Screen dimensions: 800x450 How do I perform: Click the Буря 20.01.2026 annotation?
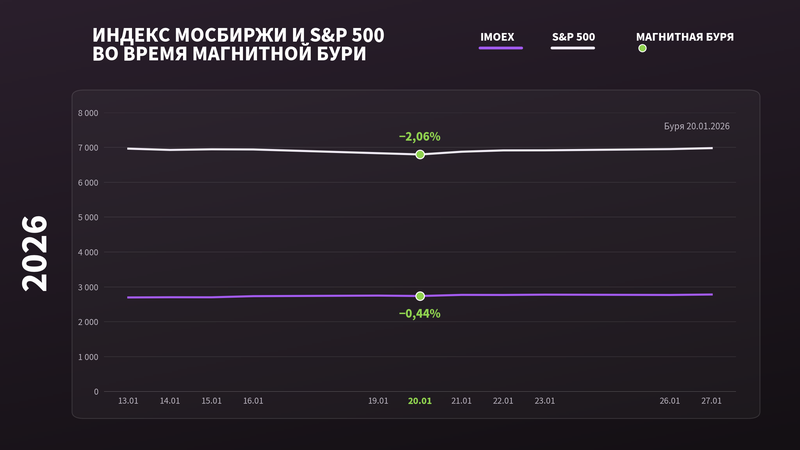point(696,126)
